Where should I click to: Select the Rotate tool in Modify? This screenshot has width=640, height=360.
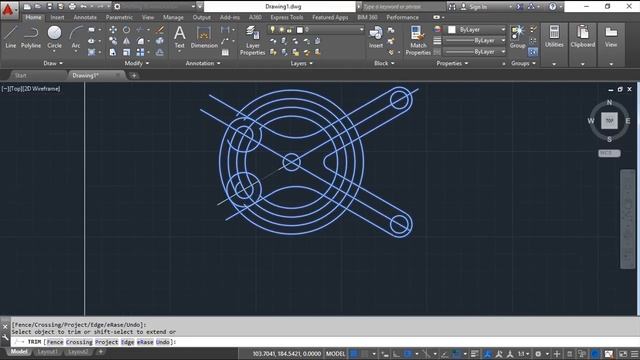pos(127,30)
